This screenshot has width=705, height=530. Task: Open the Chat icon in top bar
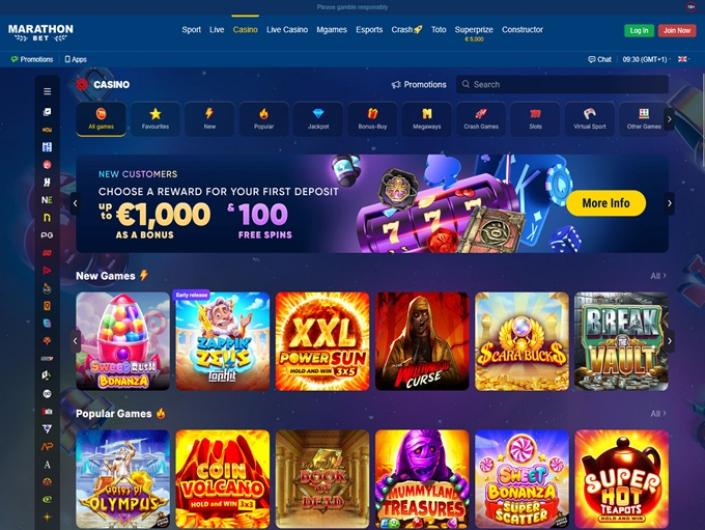[600, 59]
